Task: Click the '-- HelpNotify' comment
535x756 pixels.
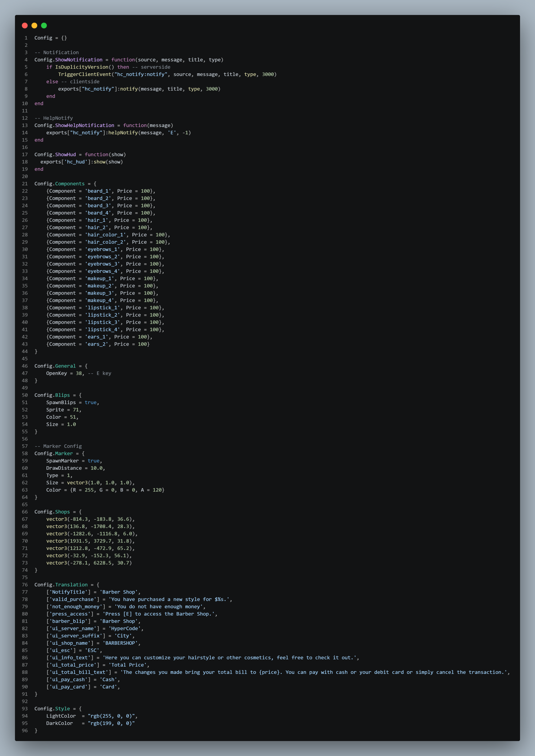Action: coord(54,118)
